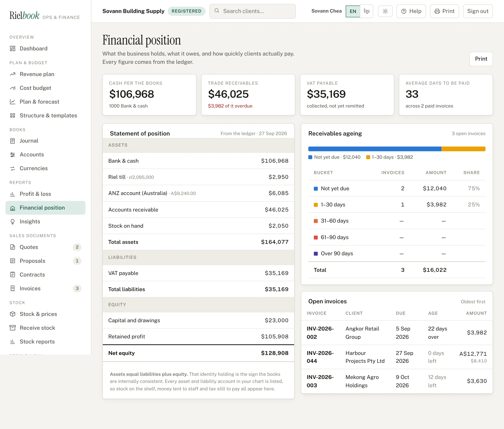
Task: Click the purple Over 90 days swatch
Action: 316,253
